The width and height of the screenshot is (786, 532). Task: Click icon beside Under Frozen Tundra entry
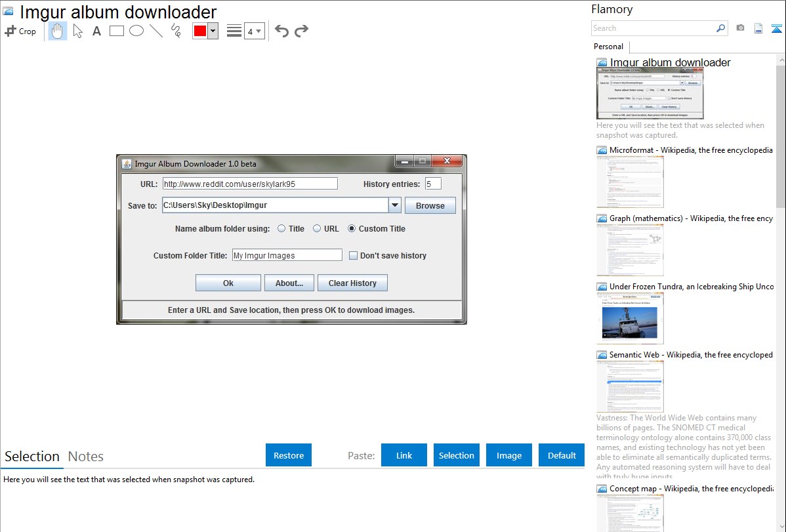click(x=602, y=287)
